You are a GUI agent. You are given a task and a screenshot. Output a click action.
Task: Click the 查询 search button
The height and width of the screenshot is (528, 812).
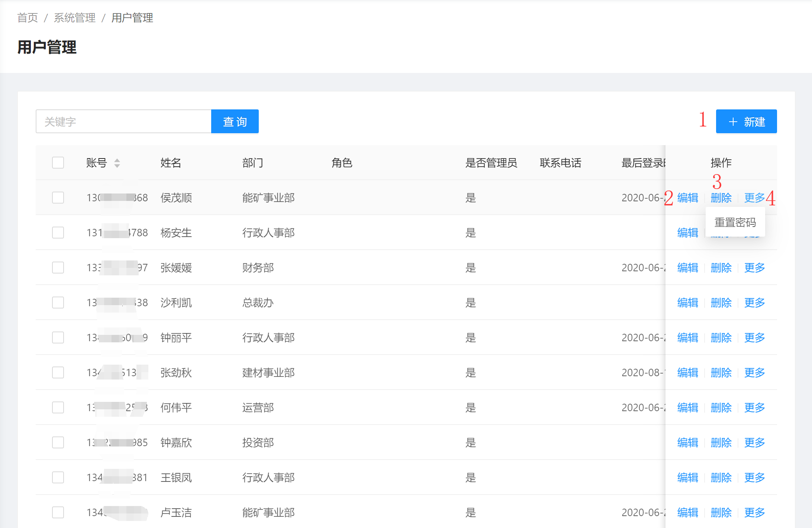click(x=235, y=121)
